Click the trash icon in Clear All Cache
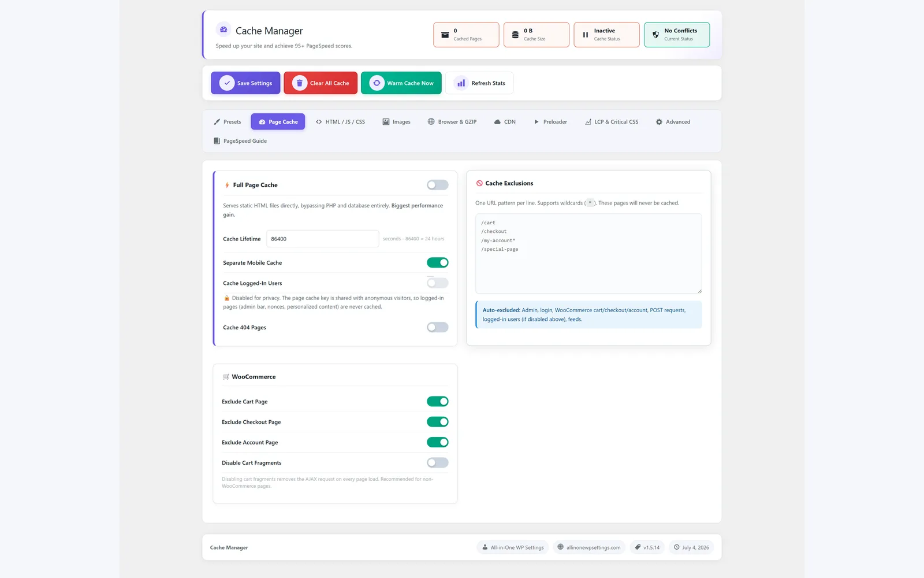The image size is (924, 578). pos(300,83)
